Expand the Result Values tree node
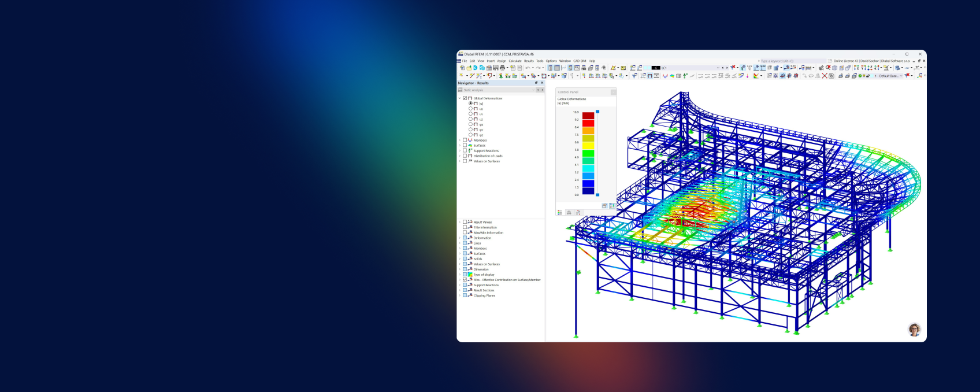 [460, 222]
